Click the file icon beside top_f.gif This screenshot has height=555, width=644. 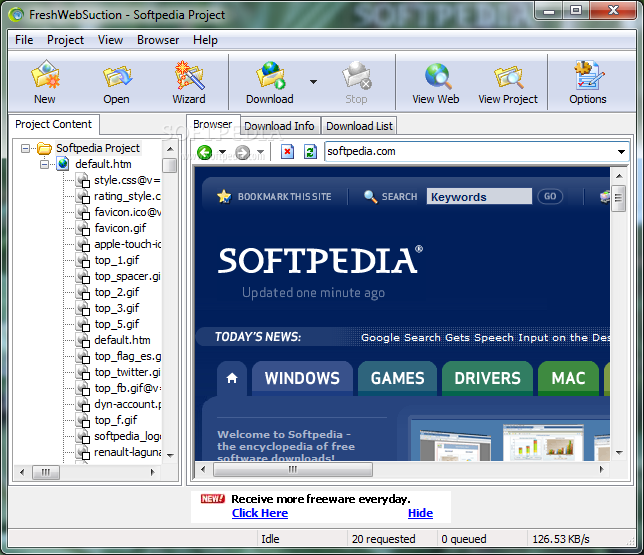click(83, 421)
